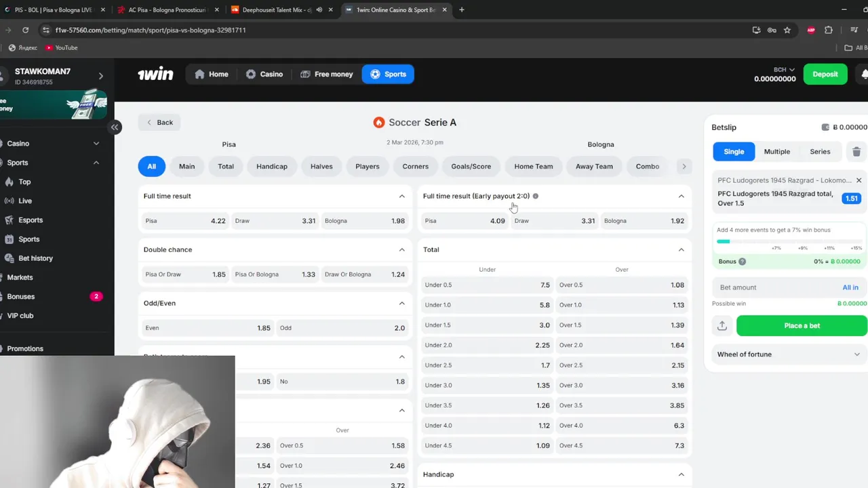
Task: Select the Main market tab
Action: pyautogui.click(x=186, y=166)
